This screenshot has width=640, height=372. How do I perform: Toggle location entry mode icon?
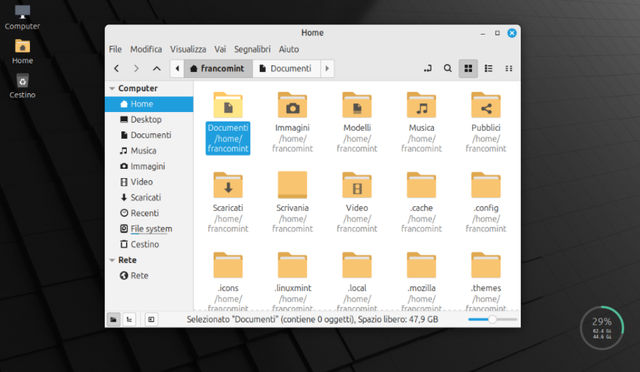point(427,69)
